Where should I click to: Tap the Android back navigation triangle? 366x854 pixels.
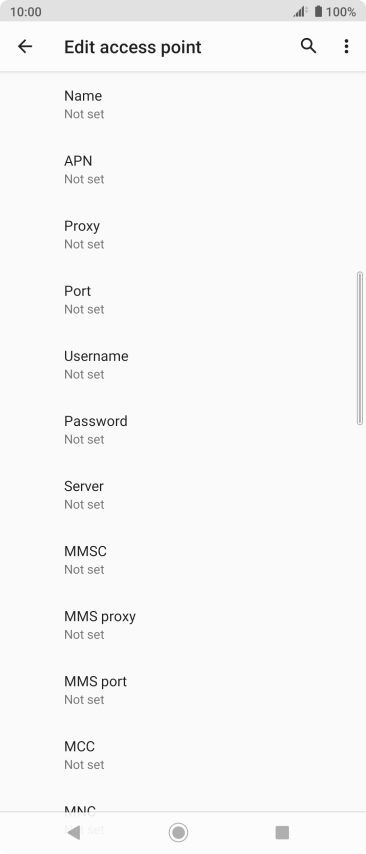(74, 832)
